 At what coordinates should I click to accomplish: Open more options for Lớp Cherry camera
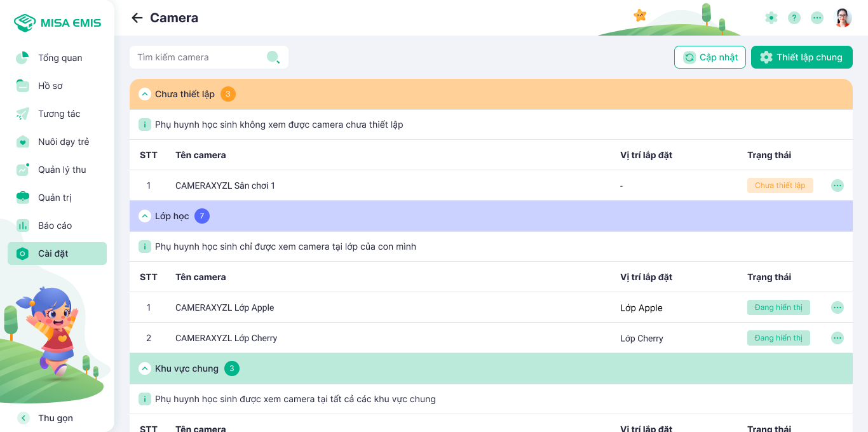tap(837, 338)
